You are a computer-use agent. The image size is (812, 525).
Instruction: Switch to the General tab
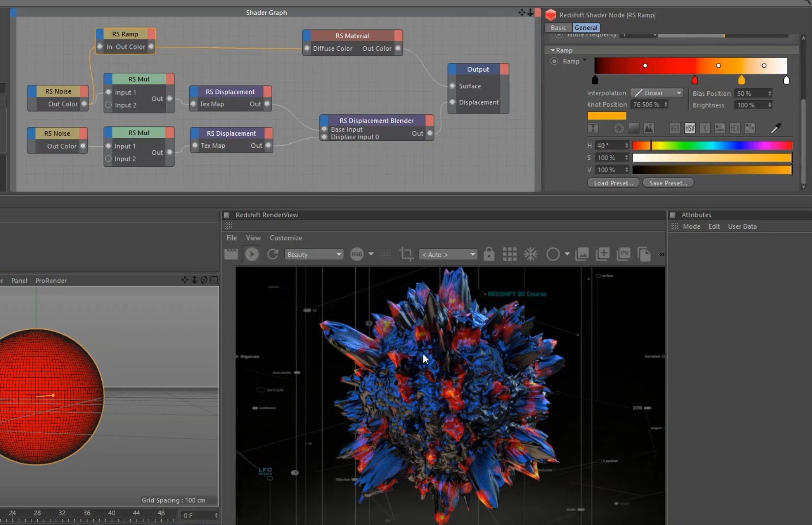(x=586, y=28)
